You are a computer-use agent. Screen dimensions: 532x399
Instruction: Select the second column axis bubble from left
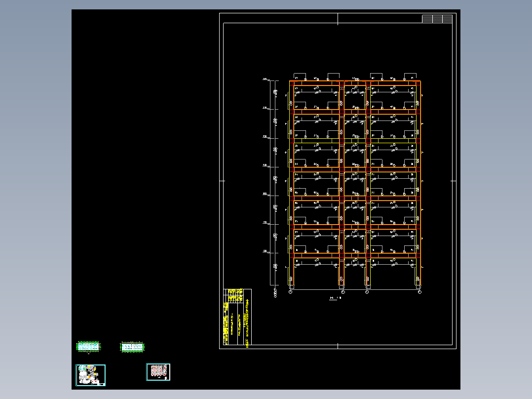click(343, 292)
